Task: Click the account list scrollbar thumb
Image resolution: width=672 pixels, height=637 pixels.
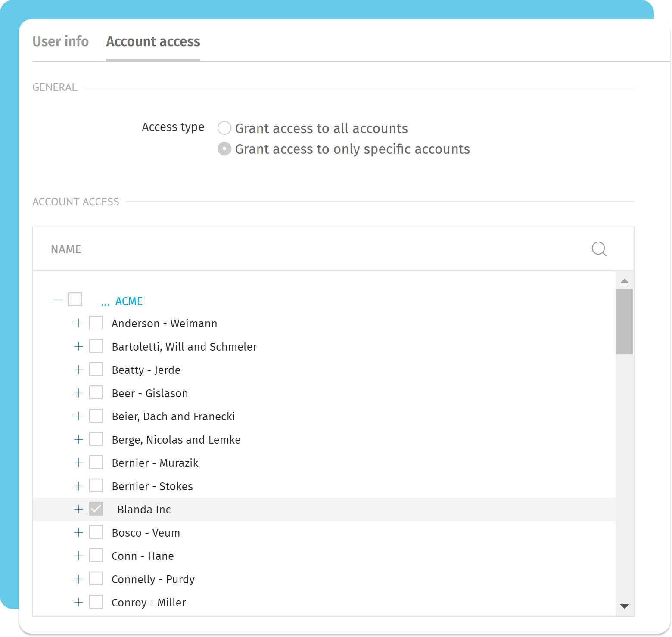Action: click(625, 322)
